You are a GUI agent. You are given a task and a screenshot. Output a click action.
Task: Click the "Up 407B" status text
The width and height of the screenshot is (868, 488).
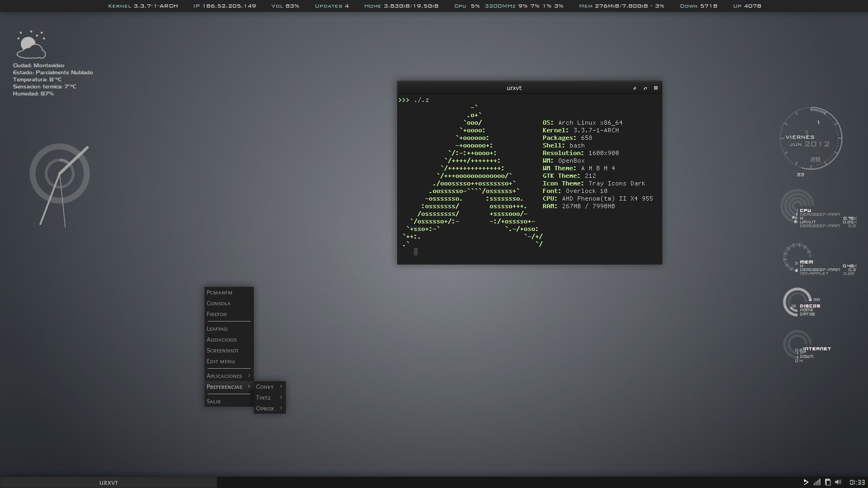(747, 6)
